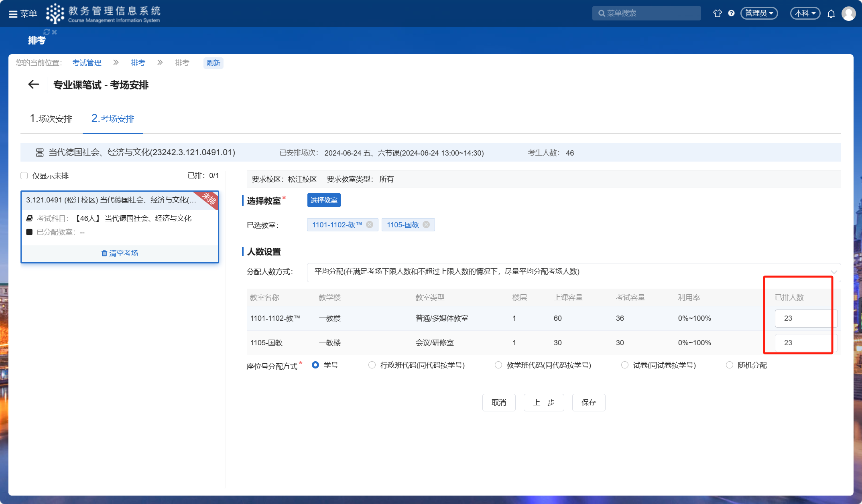Image resolution: width=862 pixels, height=504 pixels.
Task: Refresh the 排考 tab using its reload icon
Action: pos(47,32)
